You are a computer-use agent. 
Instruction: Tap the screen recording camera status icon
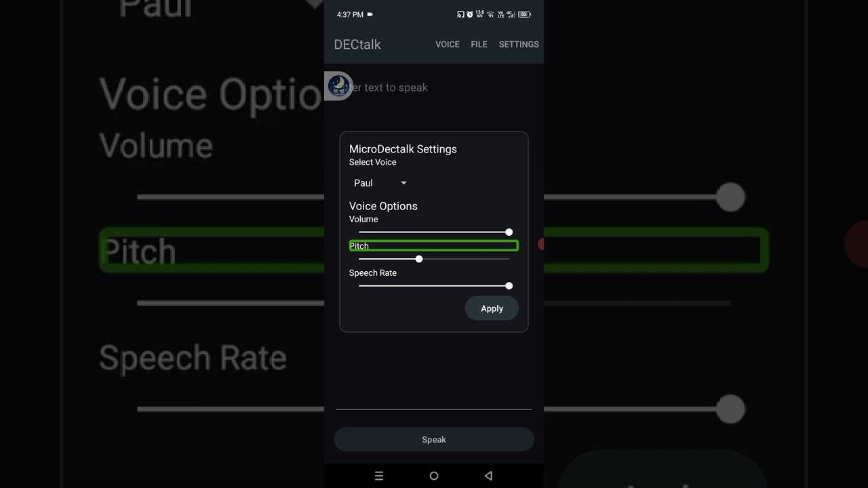click(x=370, y=14)
